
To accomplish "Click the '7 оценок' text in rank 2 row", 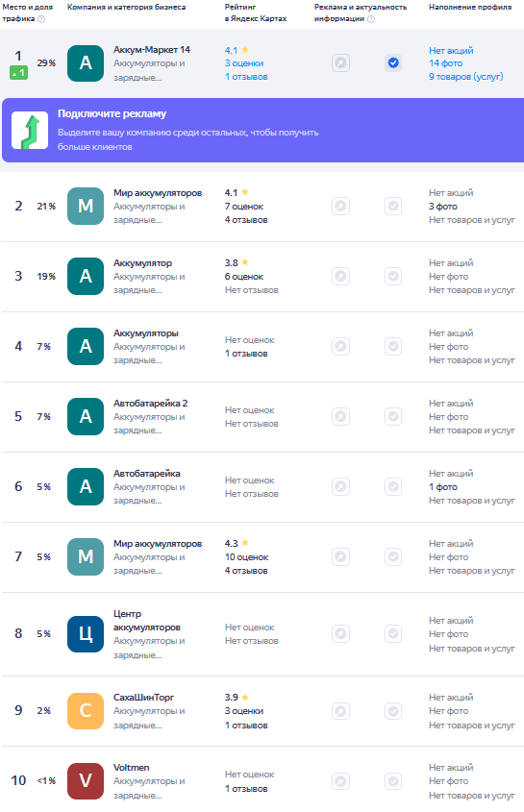I will [244, 206].
